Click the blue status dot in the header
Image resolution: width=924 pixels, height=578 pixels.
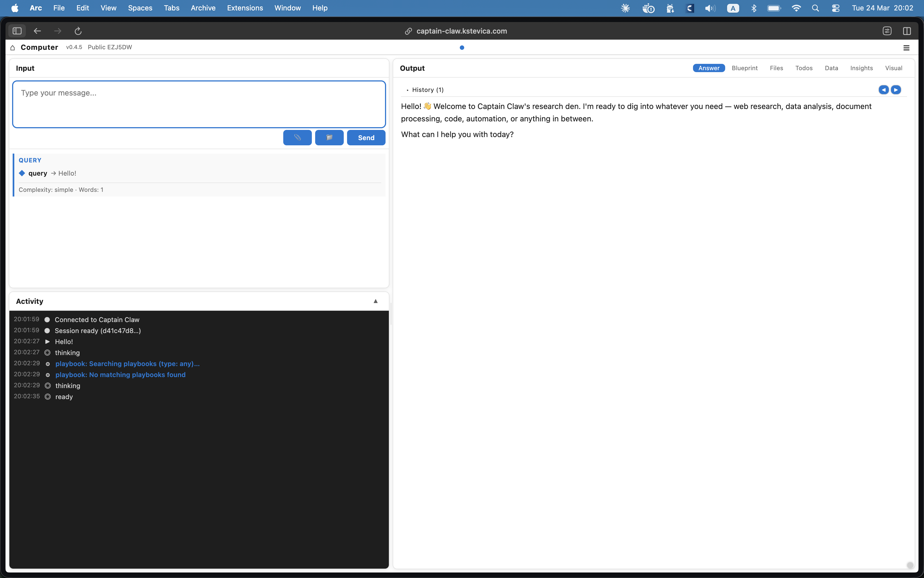coord(462,47)
